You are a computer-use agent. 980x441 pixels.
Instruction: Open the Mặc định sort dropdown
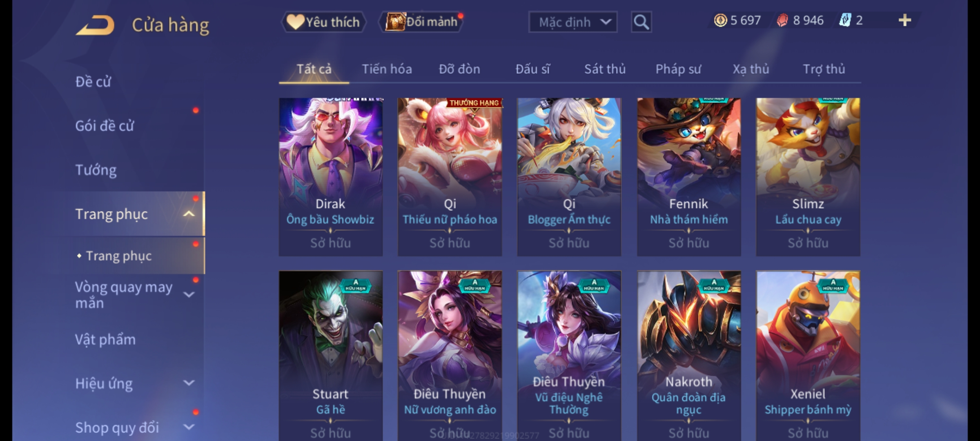[572, 22]
